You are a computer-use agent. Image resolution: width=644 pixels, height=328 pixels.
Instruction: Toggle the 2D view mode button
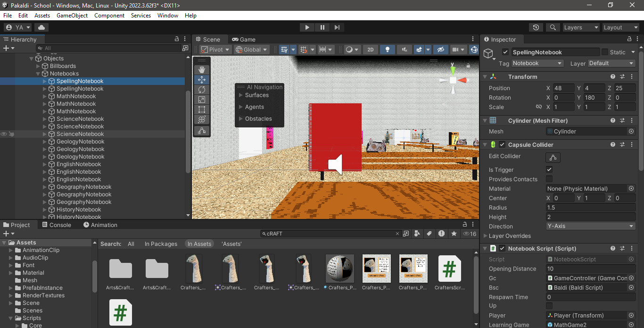[x=371, y=50]
